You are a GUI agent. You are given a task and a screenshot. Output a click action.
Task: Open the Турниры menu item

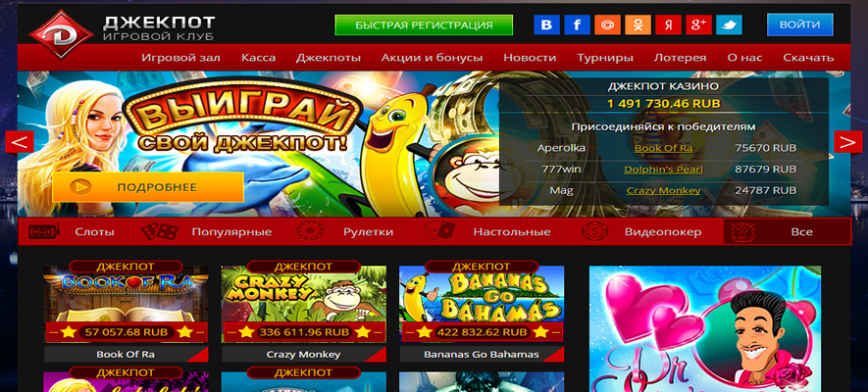(x=605, y=58)
